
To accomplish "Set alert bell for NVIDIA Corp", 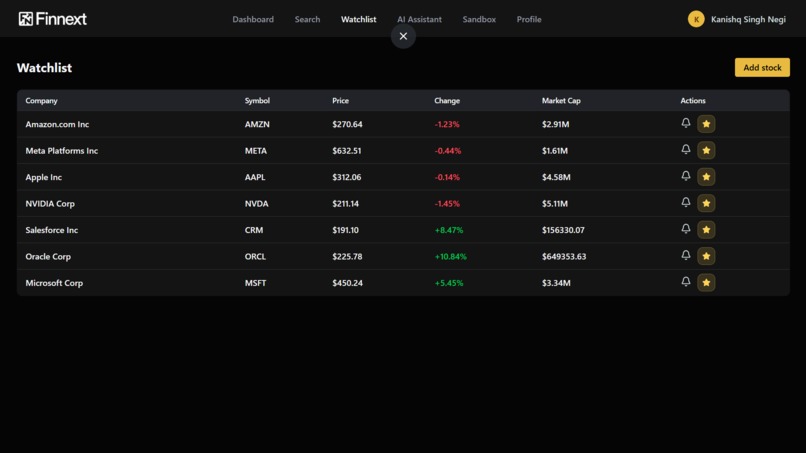I will click(x=686, y=202).
